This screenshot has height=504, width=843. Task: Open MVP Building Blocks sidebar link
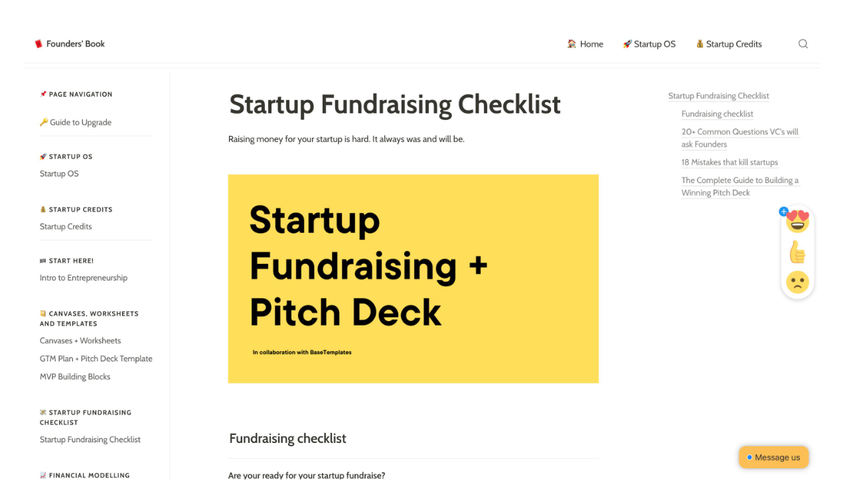(75, 377)
